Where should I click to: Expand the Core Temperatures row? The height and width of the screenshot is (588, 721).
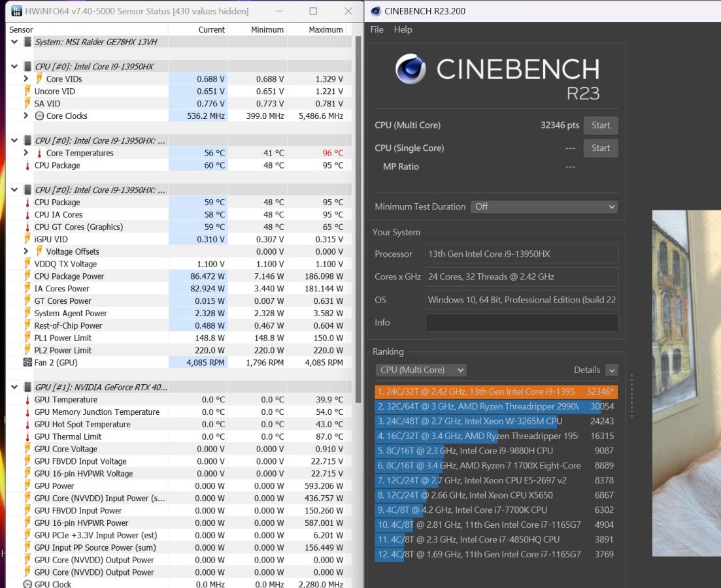(26, 153)
